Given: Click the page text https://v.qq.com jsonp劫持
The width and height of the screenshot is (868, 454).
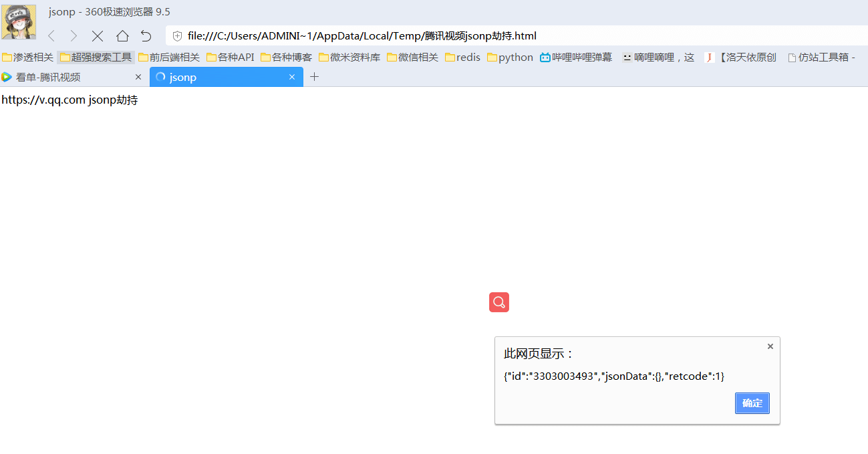Looking at the screenshot, I should (x=70, y=100).
